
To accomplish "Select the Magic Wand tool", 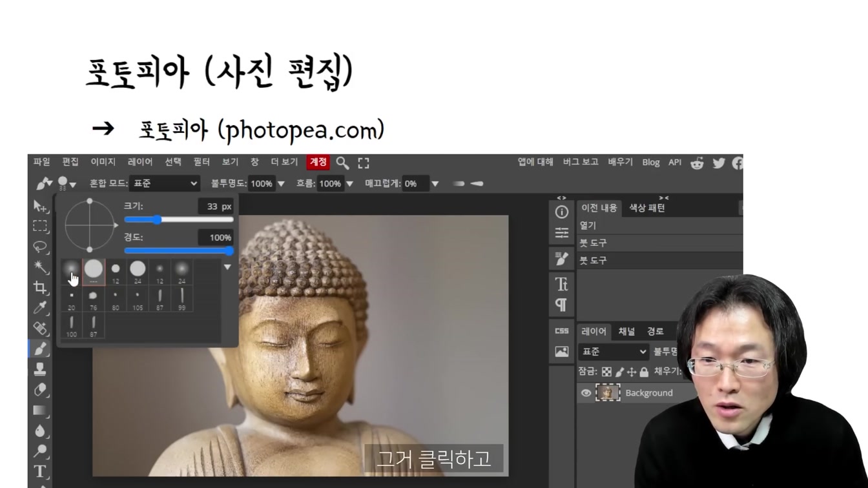I will pos(40,267).
